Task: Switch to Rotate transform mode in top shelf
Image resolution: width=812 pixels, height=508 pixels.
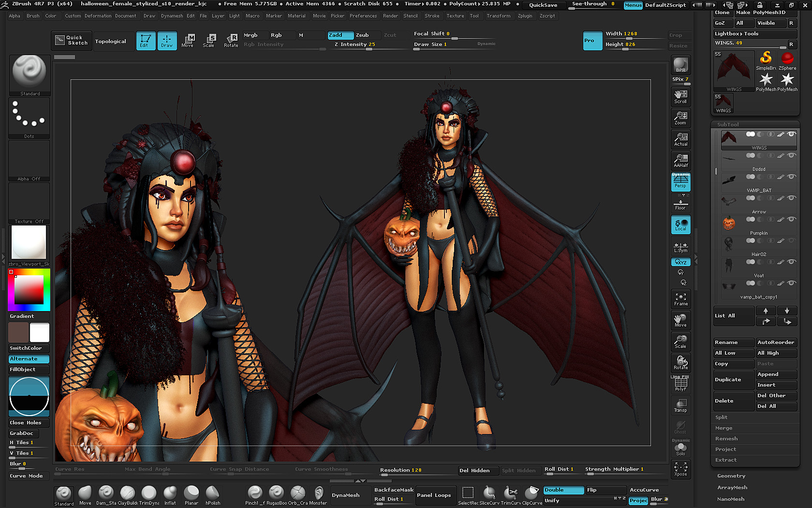Action: (231, 40)
